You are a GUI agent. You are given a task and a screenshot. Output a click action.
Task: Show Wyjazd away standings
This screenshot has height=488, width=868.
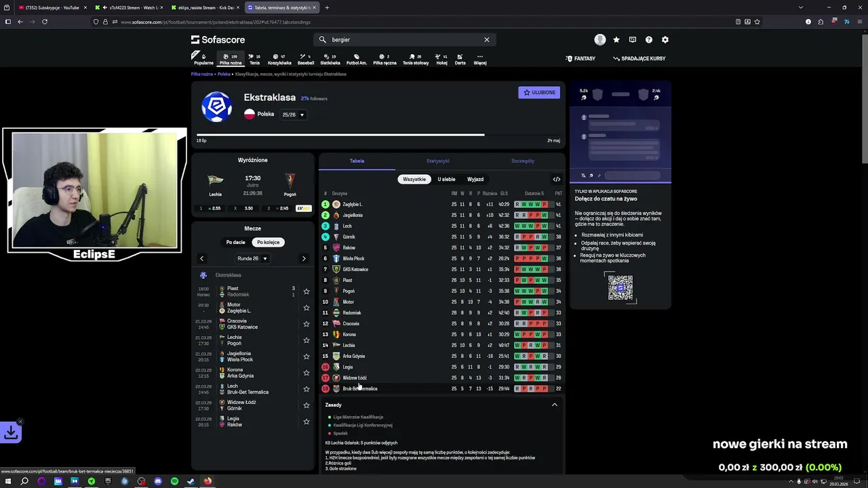pos(475,179)
